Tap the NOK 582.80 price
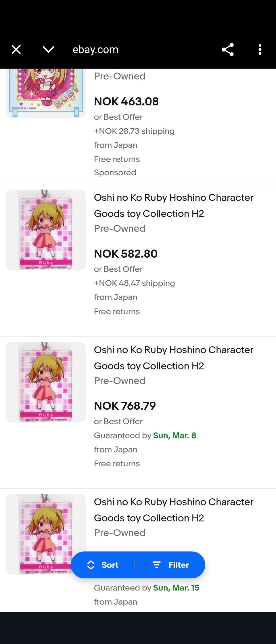The width and height of the screenshot is (276, 644). point(126,254)
